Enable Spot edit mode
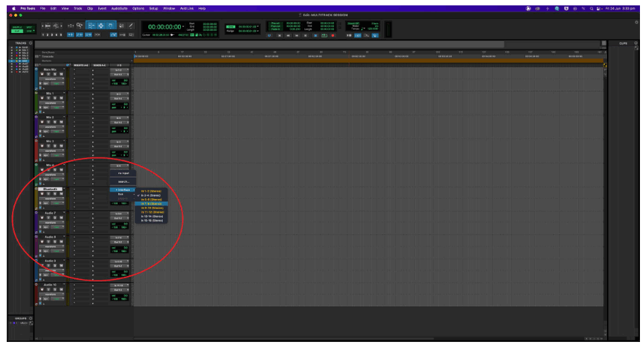The image size is (644, 348). tap(29, 27)
